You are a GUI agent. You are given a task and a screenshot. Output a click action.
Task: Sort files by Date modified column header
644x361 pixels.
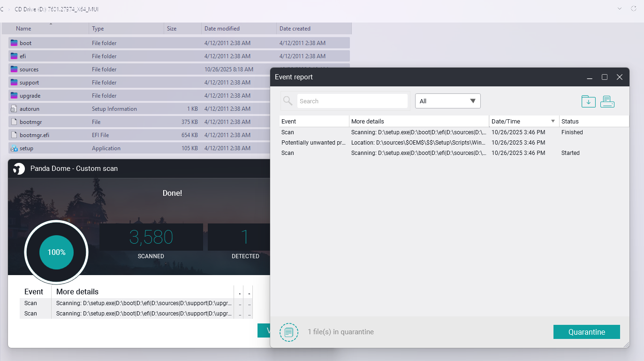click(239, 29)
